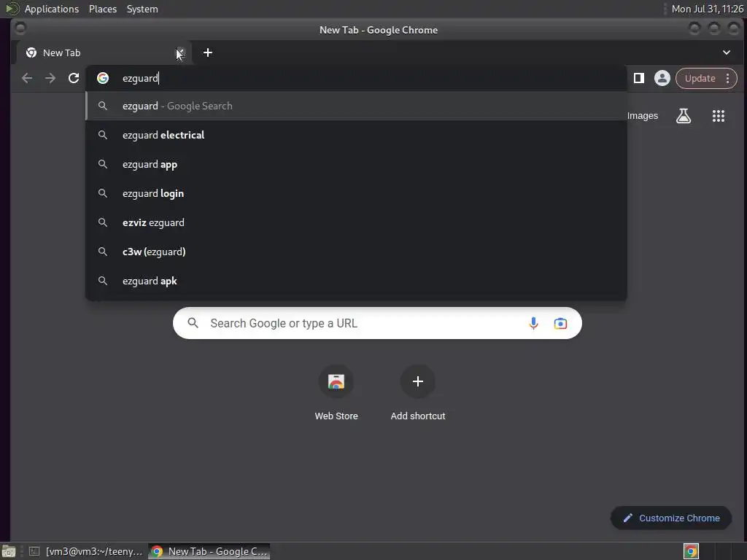Select 'ezguard apk' suggestion

(x=356, y=281)
